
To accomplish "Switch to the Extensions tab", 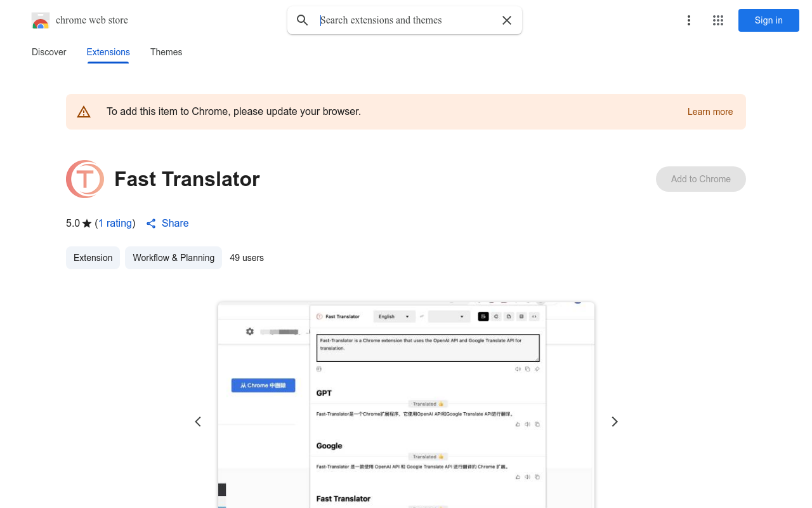I will (108, 52).
